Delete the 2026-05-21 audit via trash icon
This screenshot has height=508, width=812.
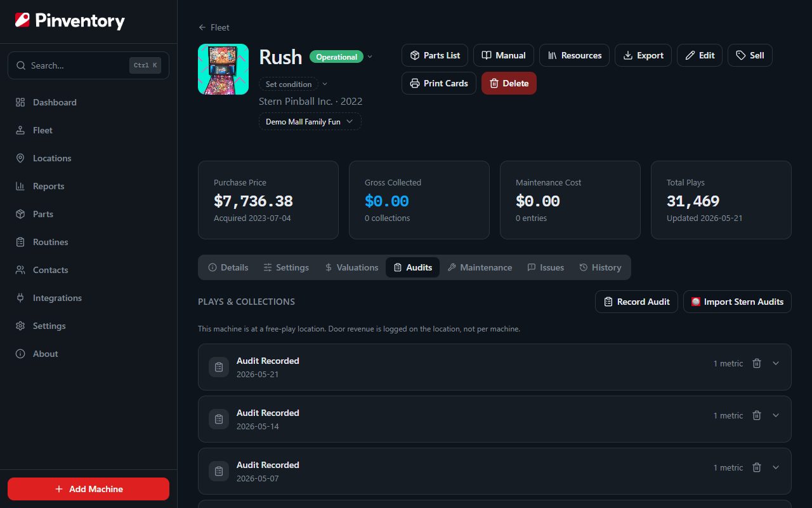point(757,363)
